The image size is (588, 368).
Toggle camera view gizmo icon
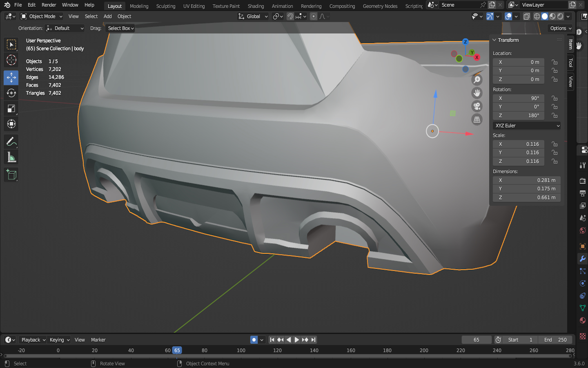477,106
